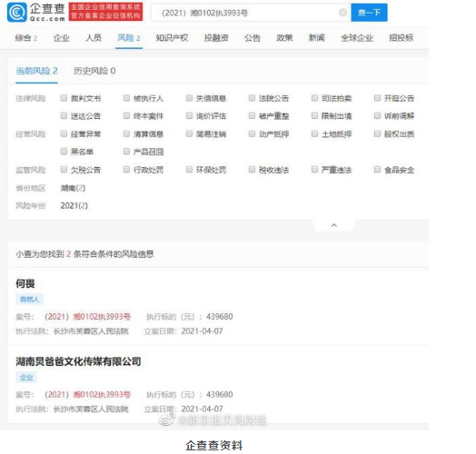This screenshot has height=454, width=476.
Task: Click the 企业 tag under 湖南贝爸爸文化传媒
Action: pos(26,377)
